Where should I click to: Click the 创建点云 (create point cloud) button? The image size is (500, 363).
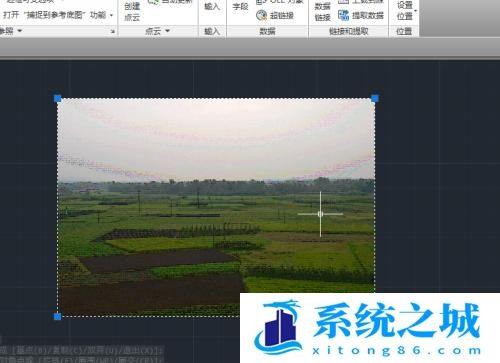coord(132,11)
